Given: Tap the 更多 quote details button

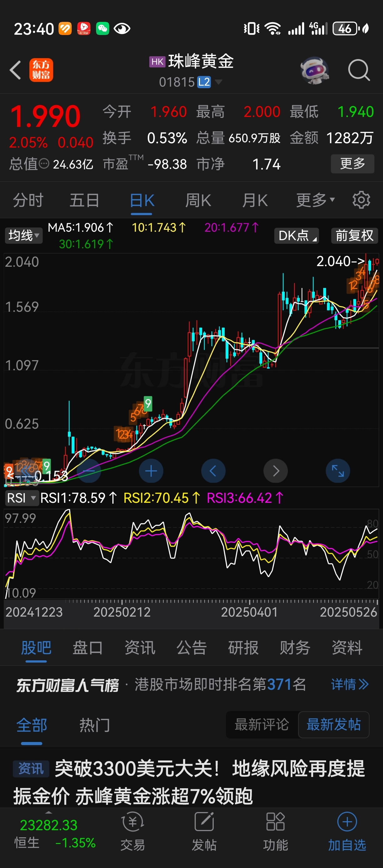Looking at the screenshot, I should [x=352, y=164].
